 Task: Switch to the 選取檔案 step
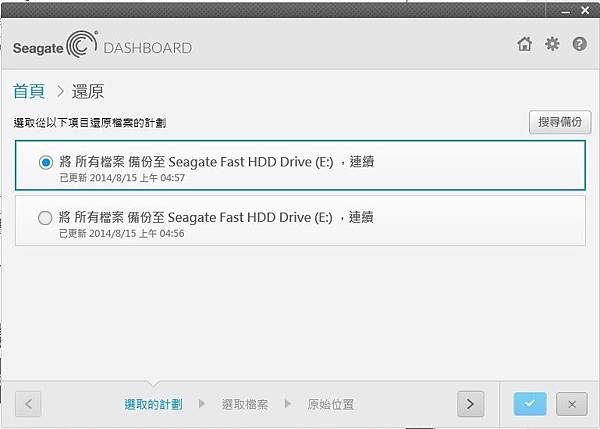245,405
